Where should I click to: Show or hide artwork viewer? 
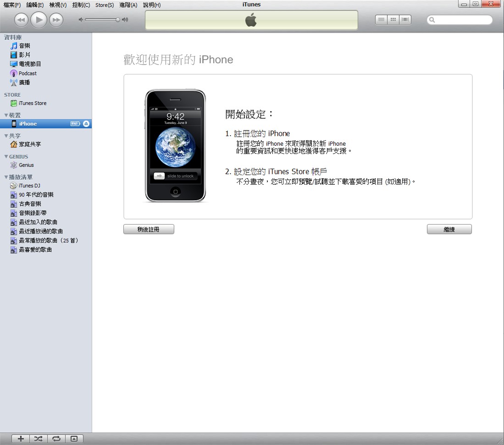74,439
